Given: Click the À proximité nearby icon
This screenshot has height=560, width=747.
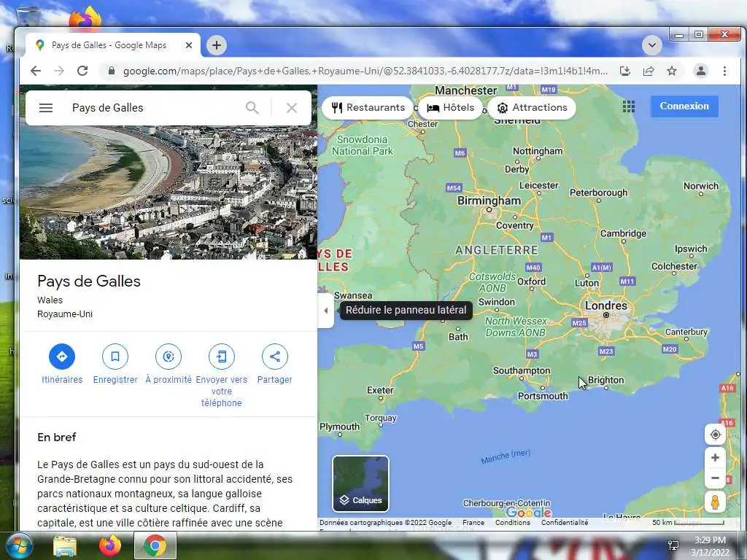Looking at the screenshot, I should [x=169, y=356].
